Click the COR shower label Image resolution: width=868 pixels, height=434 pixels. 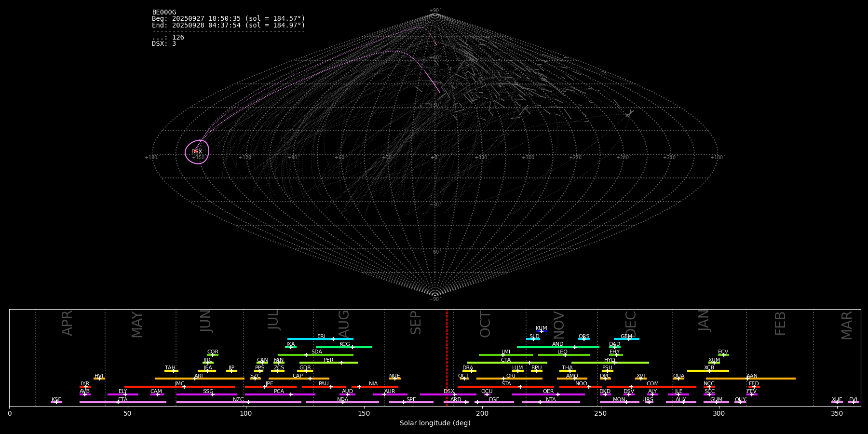pos(213,352)
